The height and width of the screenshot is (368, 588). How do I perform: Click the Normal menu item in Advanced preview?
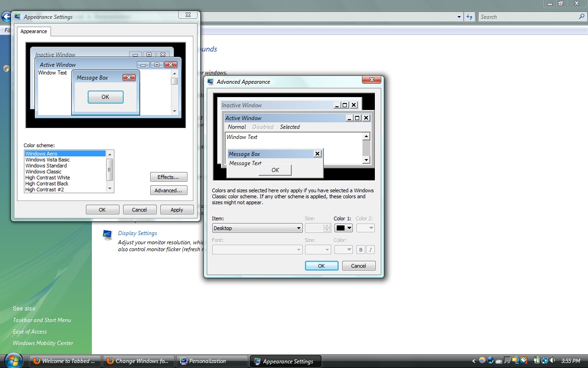tap(237, 127)
